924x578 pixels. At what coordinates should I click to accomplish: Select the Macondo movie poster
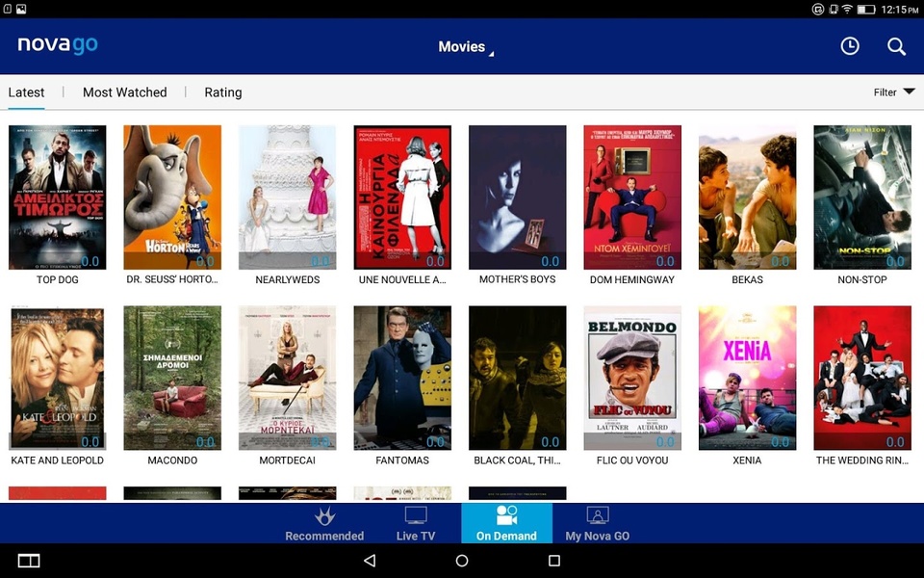click(x=172, y=378)
